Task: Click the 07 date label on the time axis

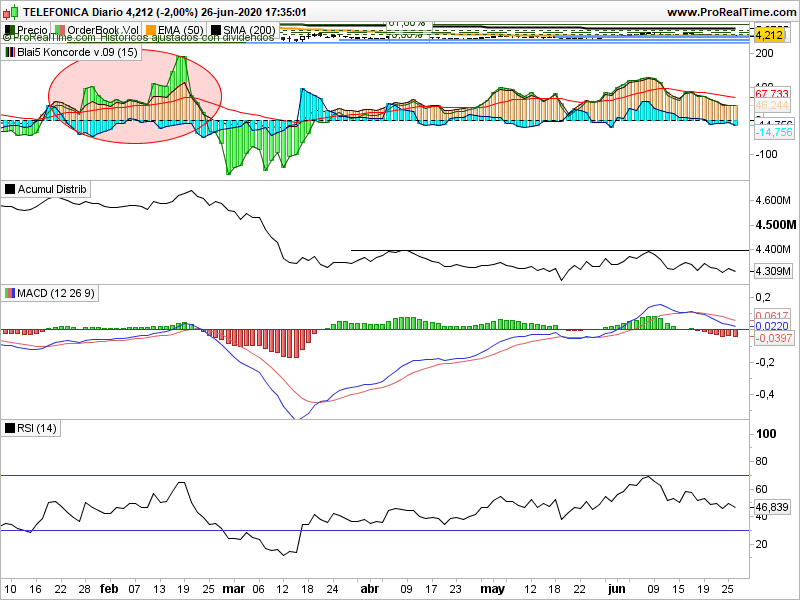Action: coord(134,589)
